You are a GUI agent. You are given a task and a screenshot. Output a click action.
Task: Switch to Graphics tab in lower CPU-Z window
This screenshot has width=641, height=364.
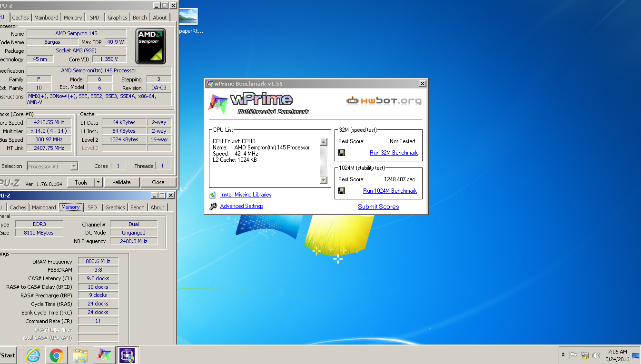(115, 207)
